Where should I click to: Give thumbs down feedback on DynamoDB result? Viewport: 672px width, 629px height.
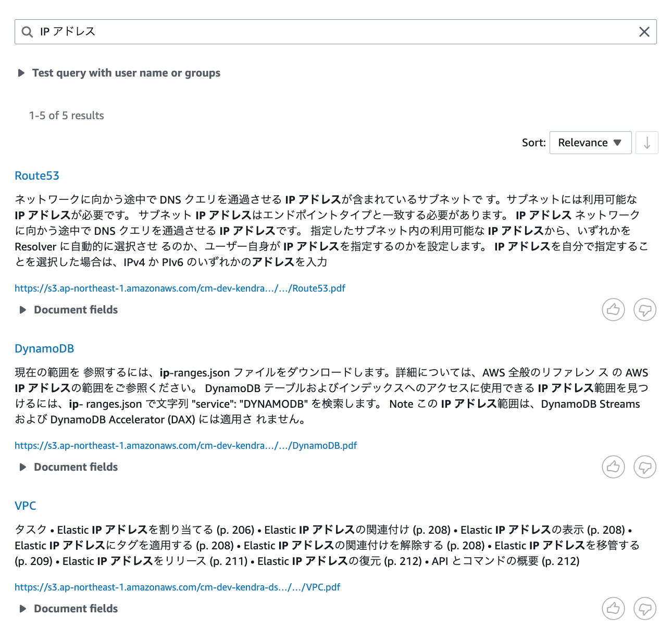[x=644, y=467]
